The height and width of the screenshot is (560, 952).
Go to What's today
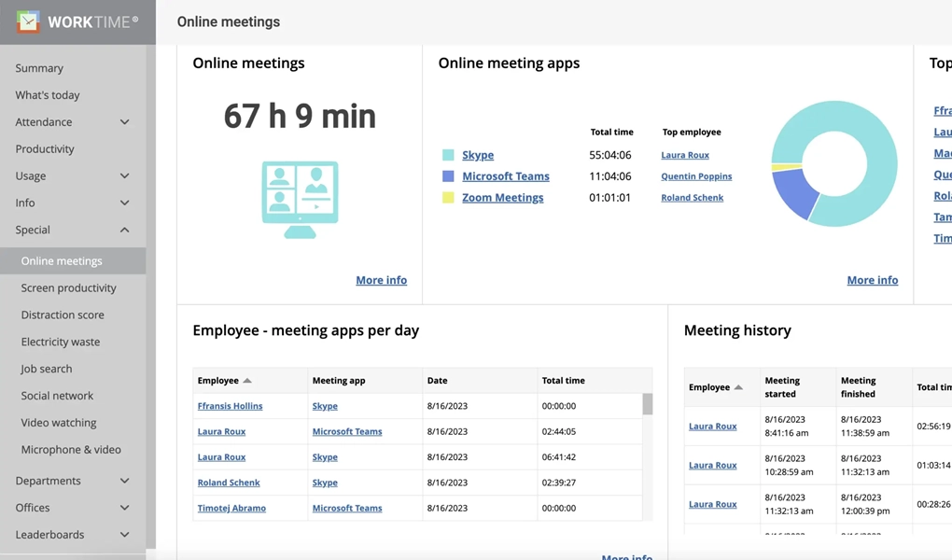pos(47,94)
